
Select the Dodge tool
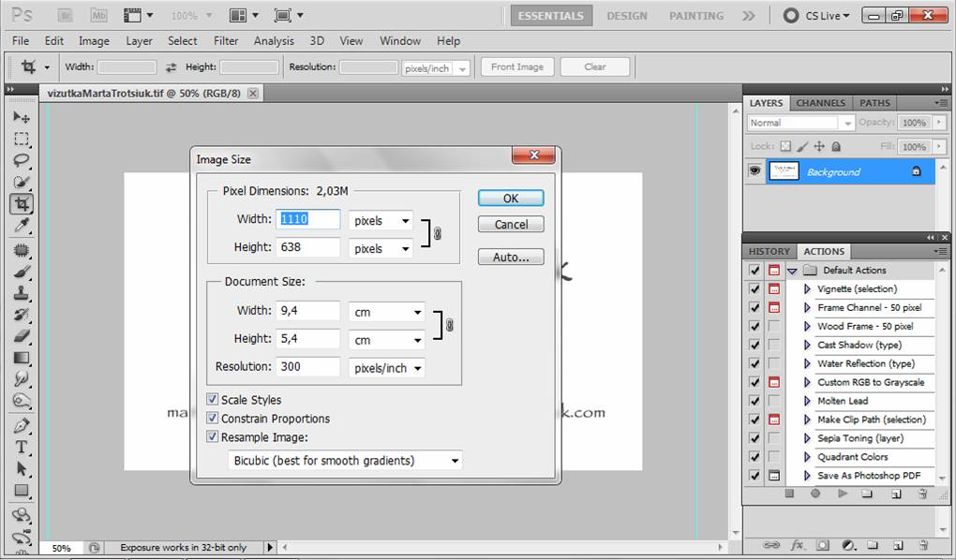click(x=22, y=401)
